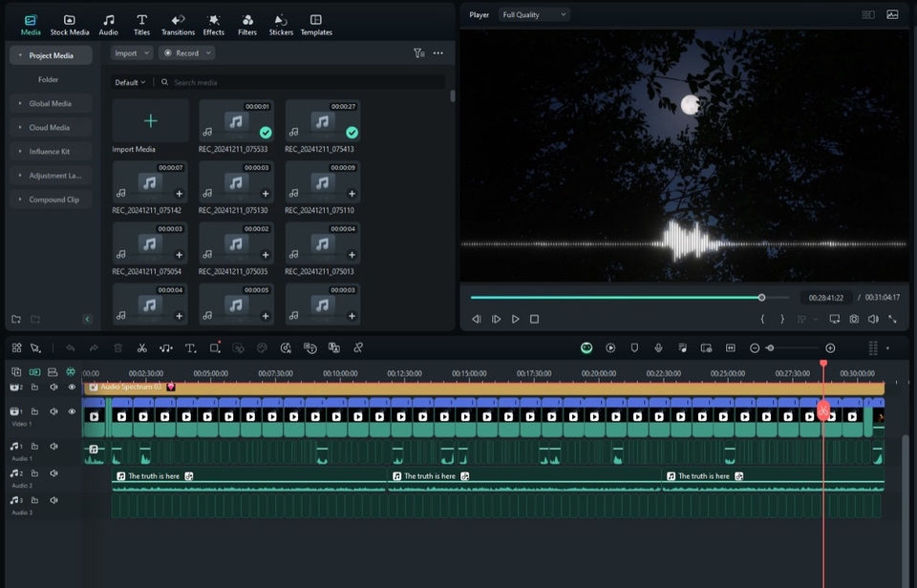The image size is (917, 588).
Task: Mute the Audio 1 track
Action: tap(53, 447)
